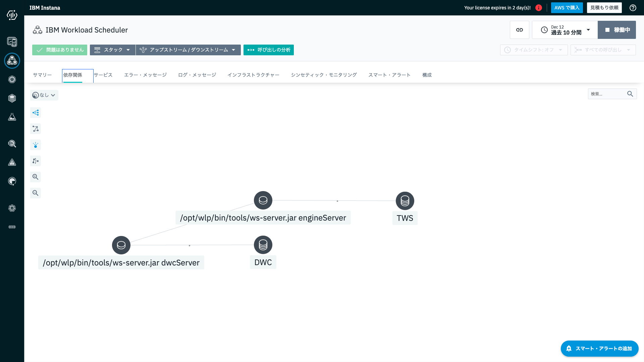Open Events warning triangle icon
This screenshot has height=362, width=644.
(x=12, y=163)
